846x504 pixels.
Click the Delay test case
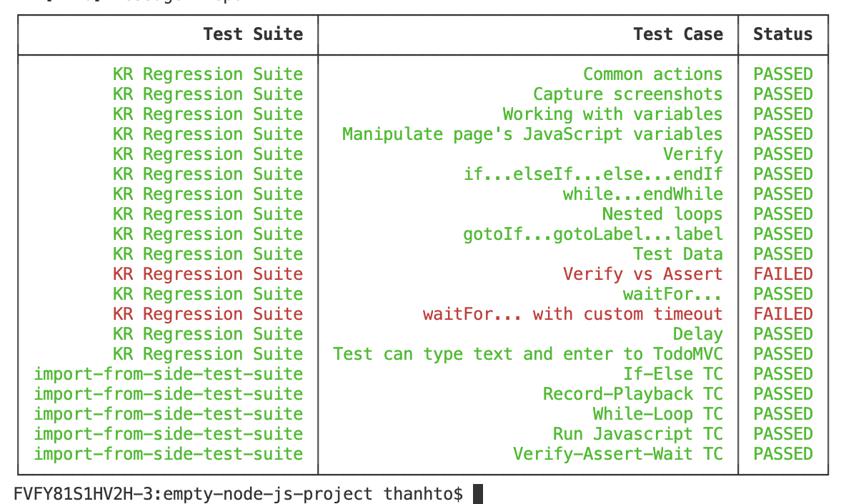697,334
